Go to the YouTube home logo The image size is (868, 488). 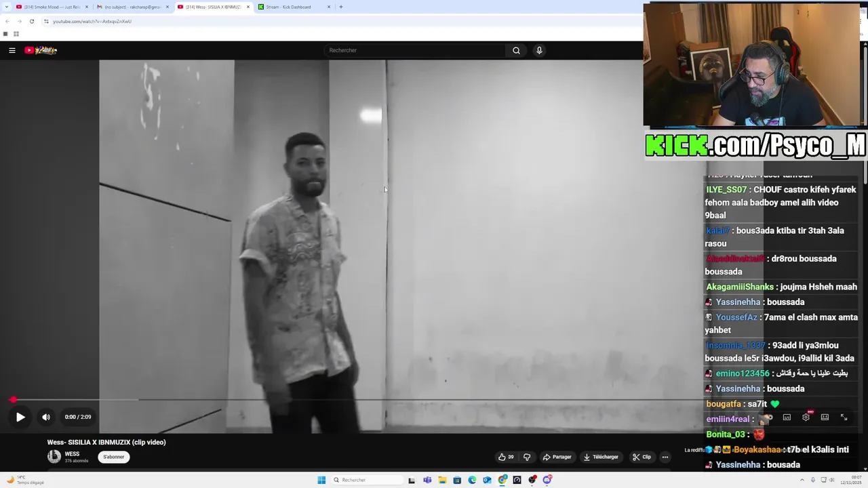pos(41,50)
